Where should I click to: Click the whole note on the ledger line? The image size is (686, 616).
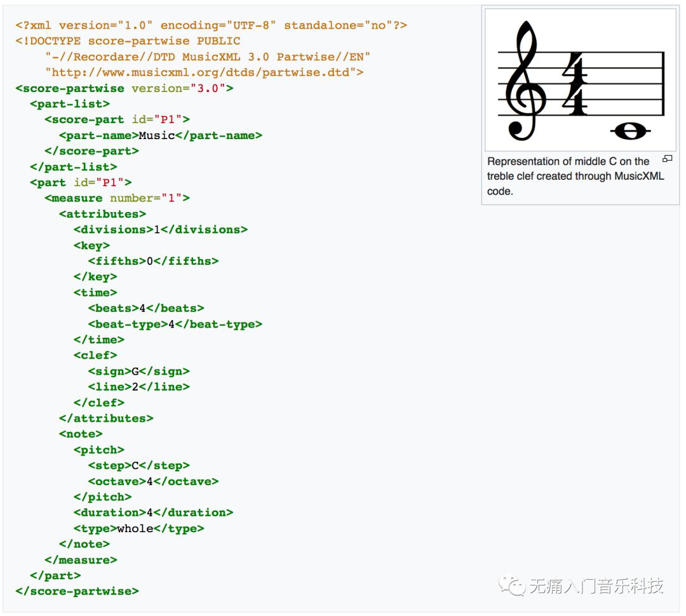(630, 131)
